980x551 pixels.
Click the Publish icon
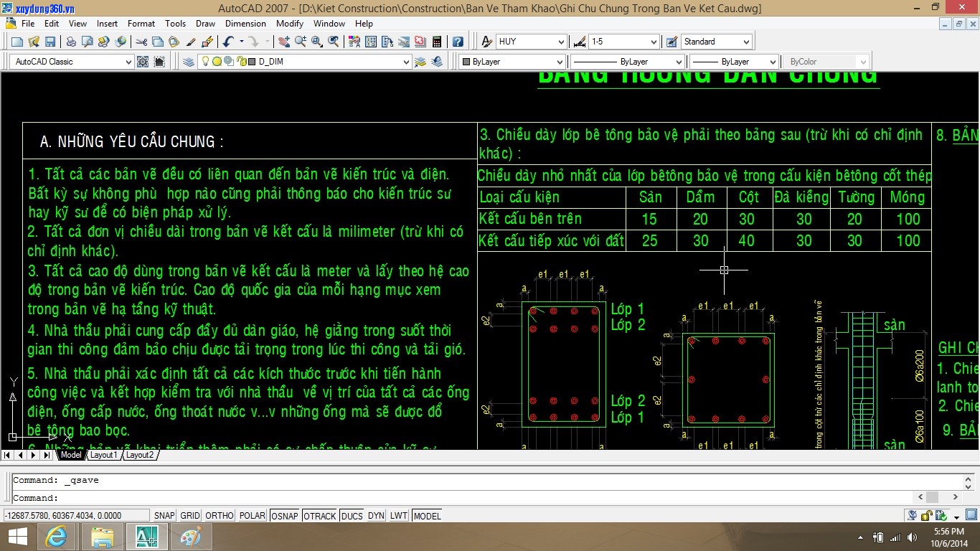click(x=103, y=42)
